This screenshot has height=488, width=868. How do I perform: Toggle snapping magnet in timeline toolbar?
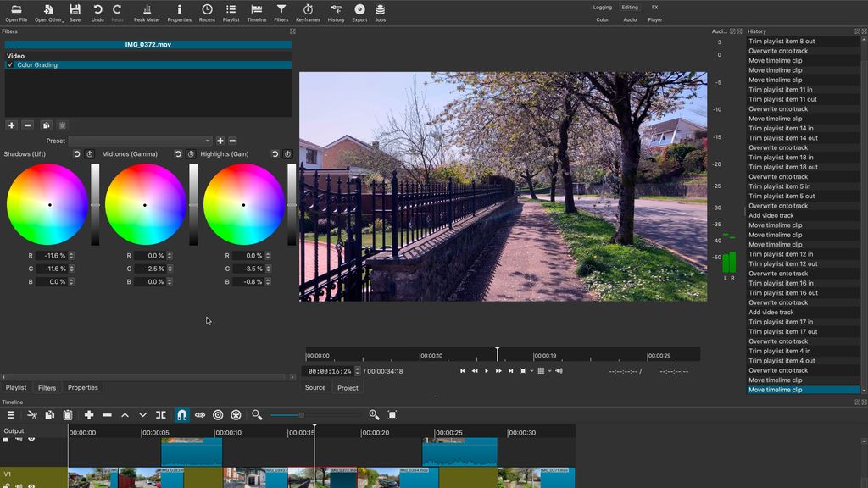181,415
